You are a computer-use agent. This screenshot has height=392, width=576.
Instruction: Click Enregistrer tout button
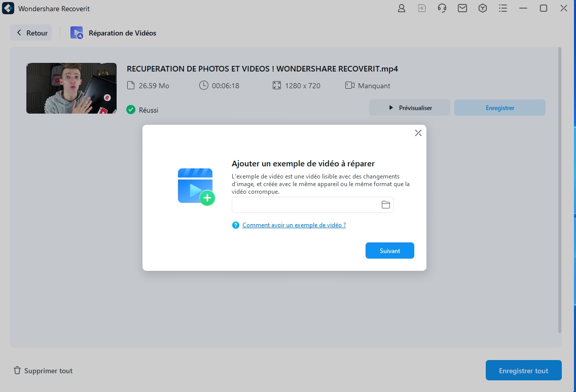point(523,370)
